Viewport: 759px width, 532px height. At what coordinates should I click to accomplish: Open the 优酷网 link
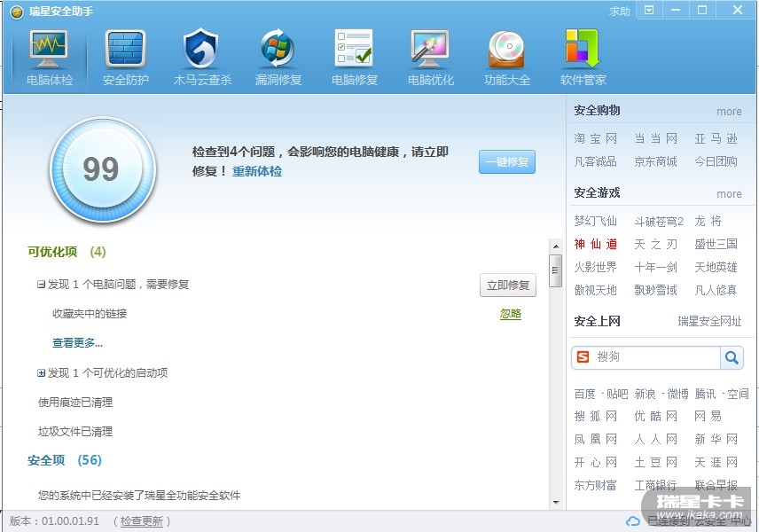click(x=655, y=417)
